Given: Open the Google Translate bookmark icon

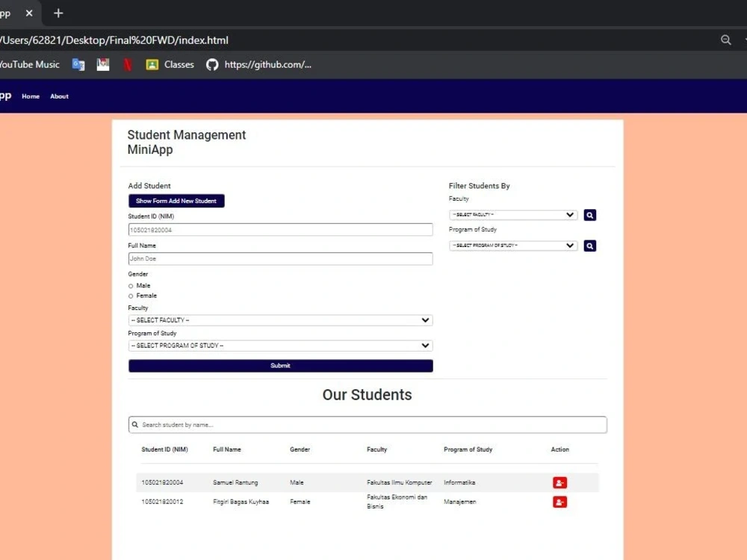Looking at the screenshot, I should pyautogui.click(x=78, y=65).
